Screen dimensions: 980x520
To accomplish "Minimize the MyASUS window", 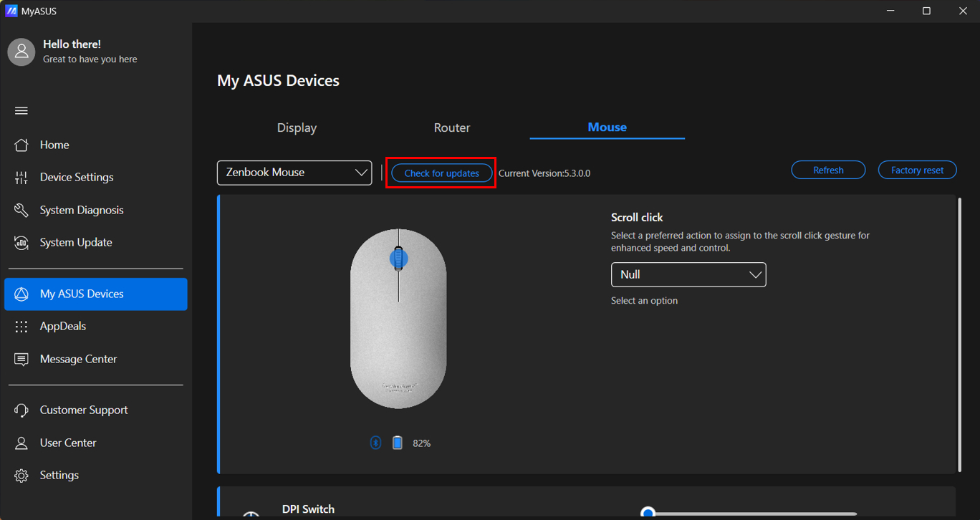I will [890, 11].
